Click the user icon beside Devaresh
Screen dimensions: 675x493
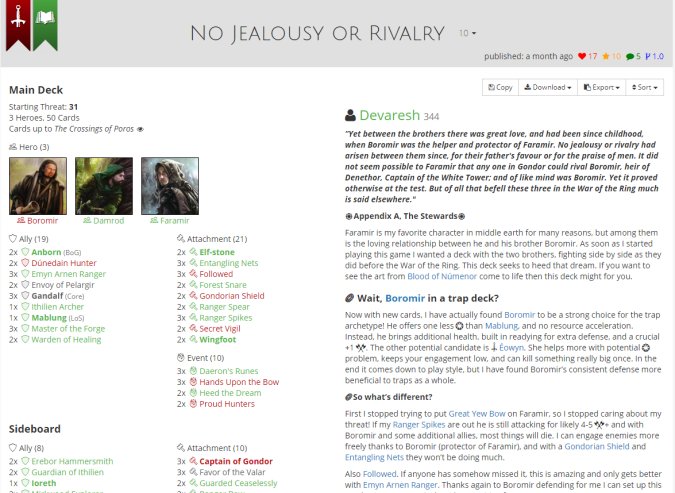350,115
